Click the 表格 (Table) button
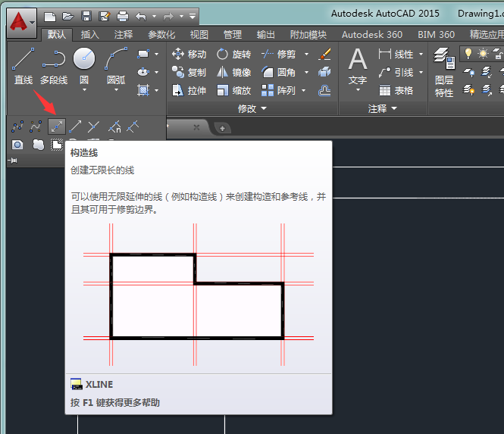 click(x=396, y=90)
